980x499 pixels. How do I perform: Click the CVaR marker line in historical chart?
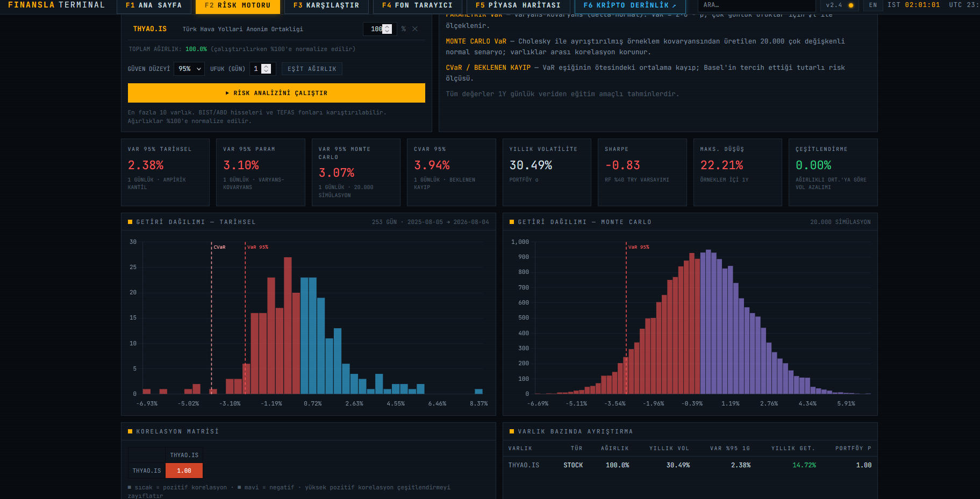pos(211,317)
